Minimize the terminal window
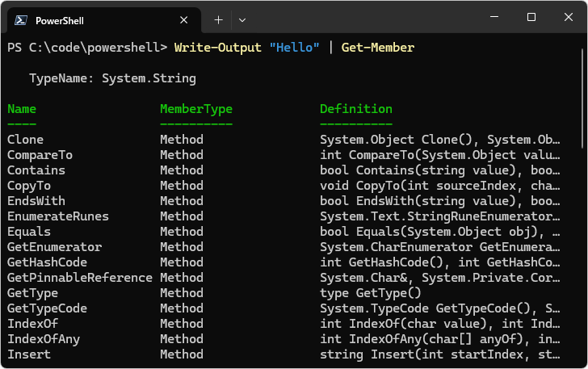Image resolution: width=588 pixels, height=369 pixels. (x=494, y=18)
